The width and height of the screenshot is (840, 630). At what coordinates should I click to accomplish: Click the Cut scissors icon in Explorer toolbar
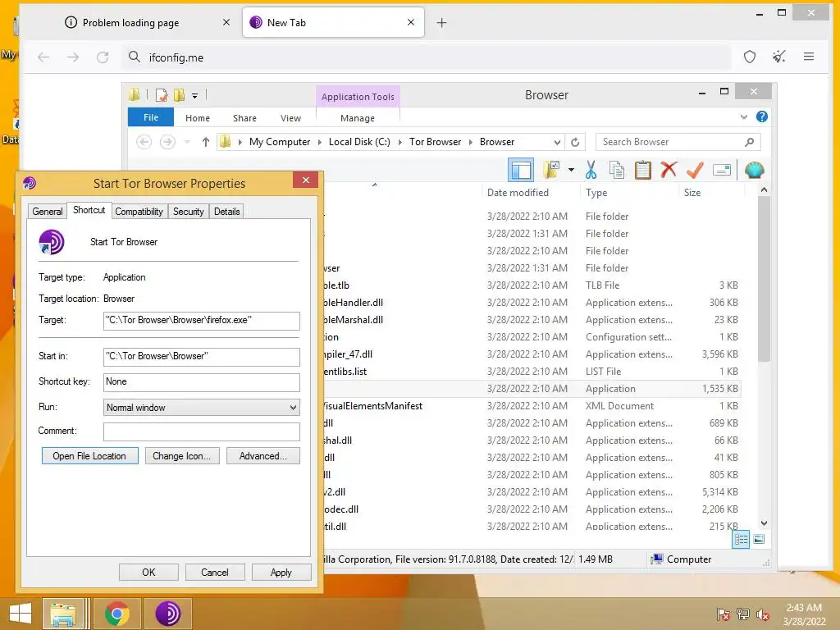(x=591, y=171)
